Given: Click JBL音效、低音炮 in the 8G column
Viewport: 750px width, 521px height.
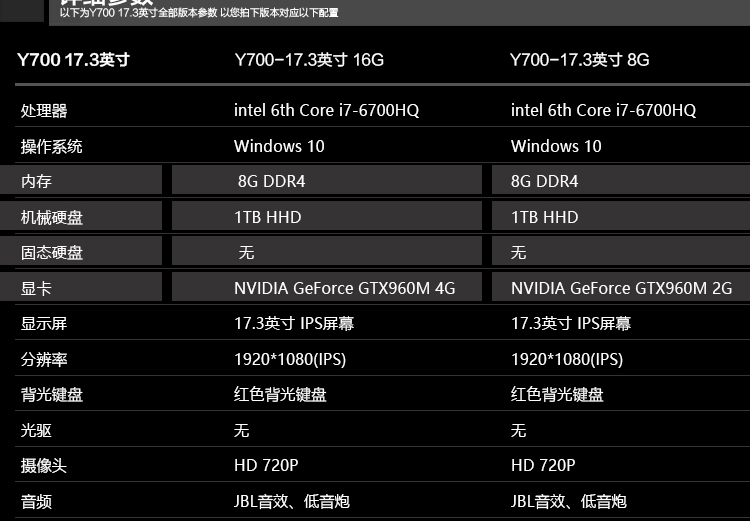Looking at the screenshot, I should (x=569, y=501).
